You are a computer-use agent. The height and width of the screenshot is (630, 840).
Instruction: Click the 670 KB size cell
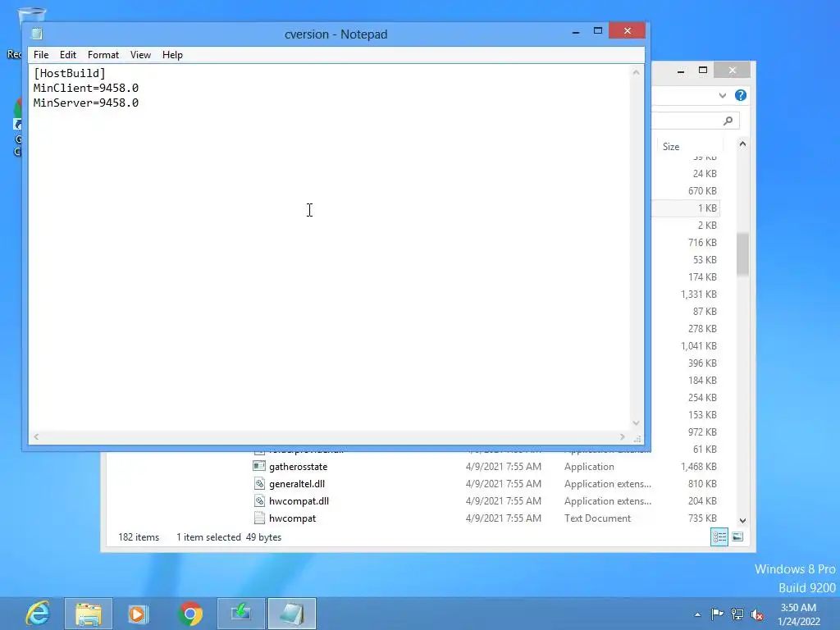click(702, 190)
